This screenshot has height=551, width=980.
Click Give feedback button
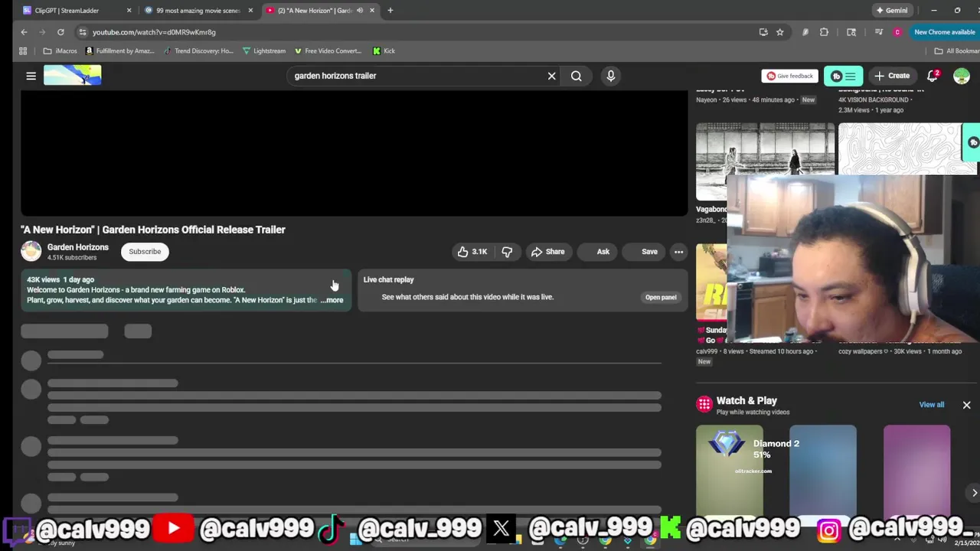[x=790, y=76]
